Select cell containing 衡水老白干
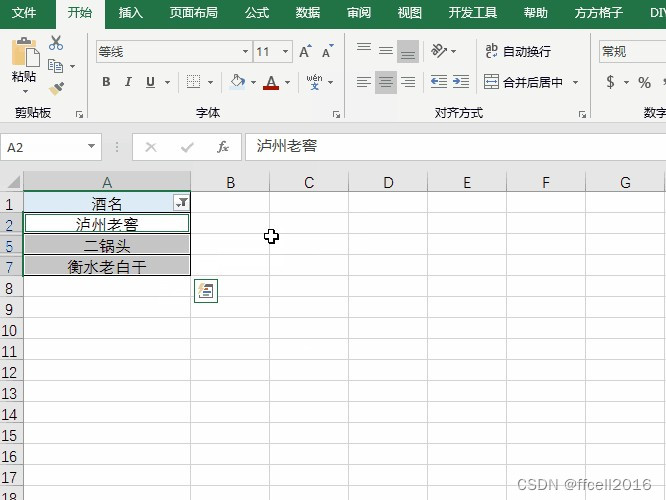666x500 pixels. 107,266
